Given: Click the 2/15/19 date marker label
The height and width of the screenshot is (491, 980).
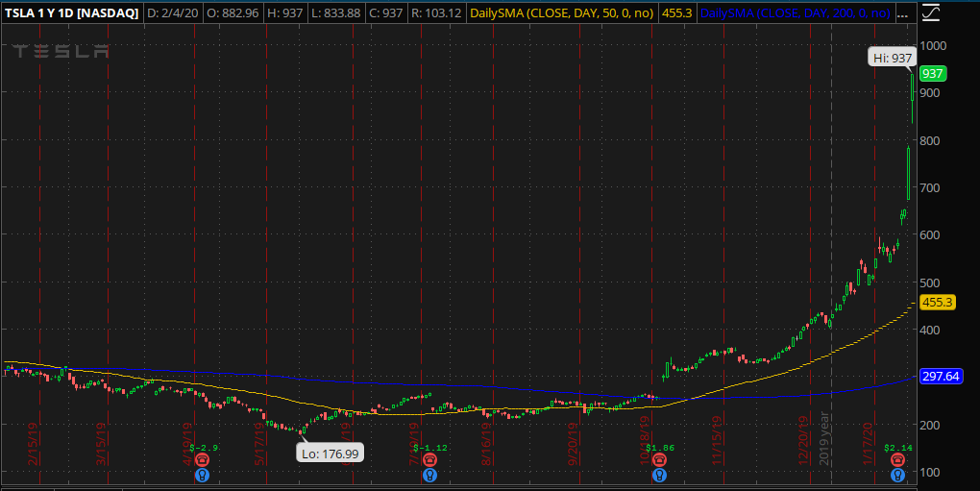Looking at the screenshot, I should [33, 444].
